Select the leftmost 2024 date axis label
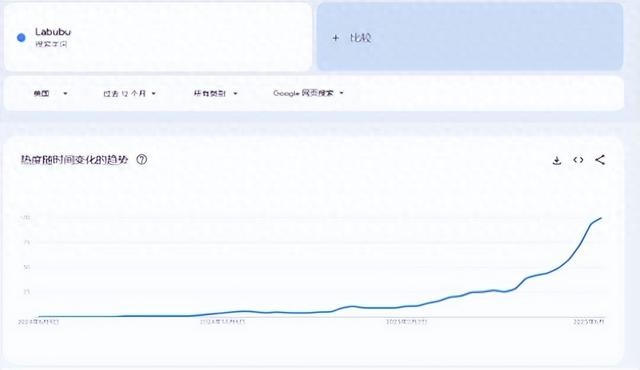The image size is (640, 370). [x=38, y=322]
